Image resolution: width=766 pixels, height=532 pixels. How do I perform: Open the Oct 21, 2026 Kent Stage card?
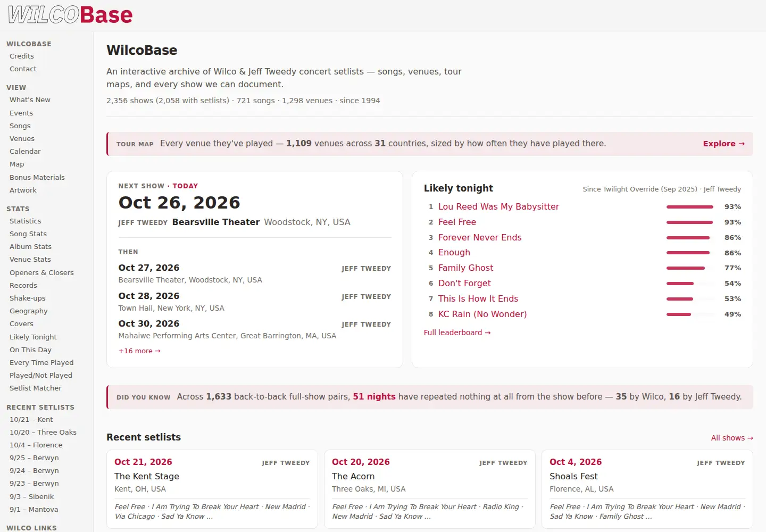point(212,489)
